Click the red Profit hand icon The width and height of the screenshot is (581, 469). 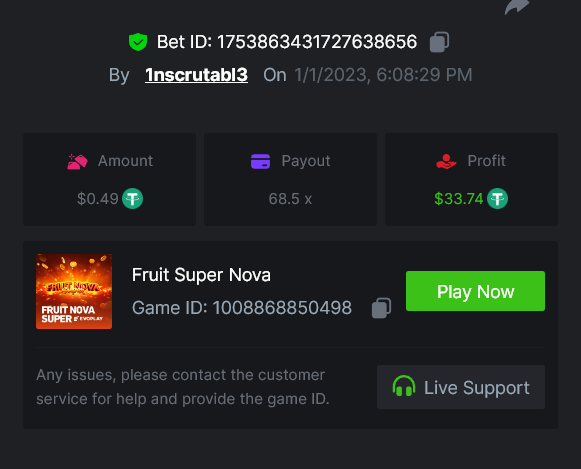[446, 162]
